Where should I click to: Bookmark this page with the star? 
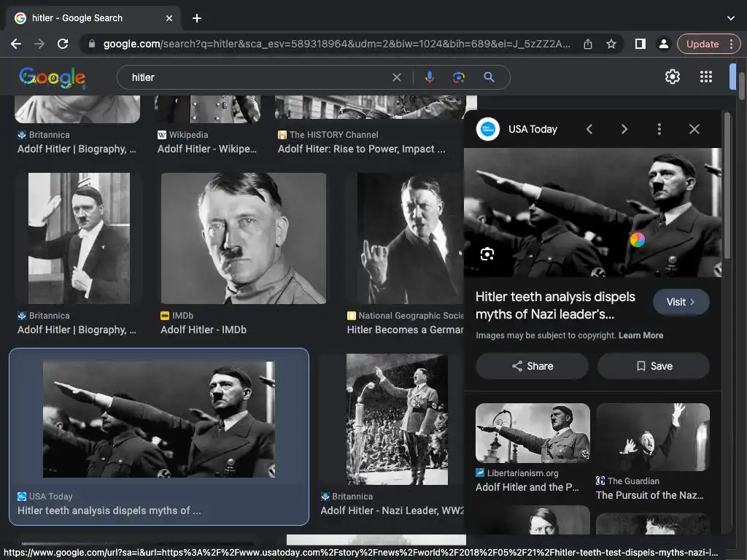coord(611,44)
